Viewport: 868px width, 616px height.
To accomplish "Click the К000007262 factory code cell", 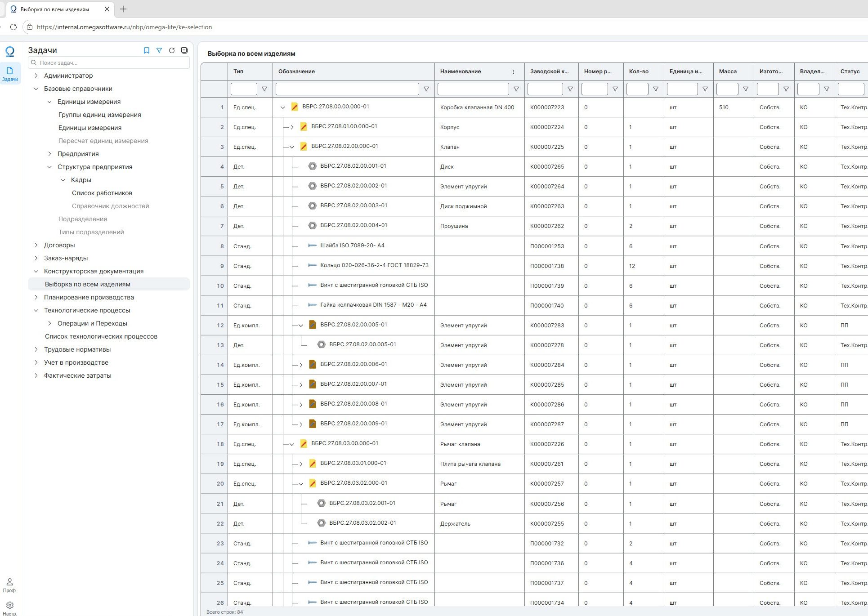I will pos(551,226).
